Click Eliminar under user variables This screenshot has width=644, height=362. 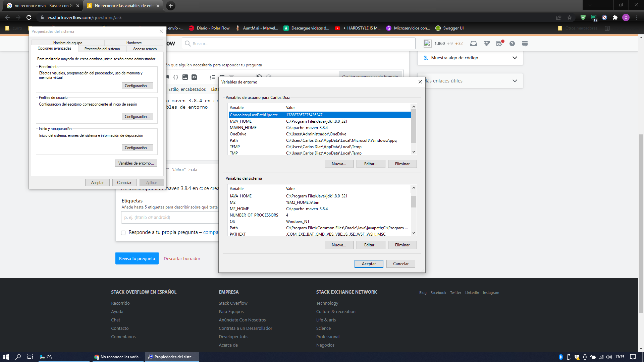[x=402, y=164]
